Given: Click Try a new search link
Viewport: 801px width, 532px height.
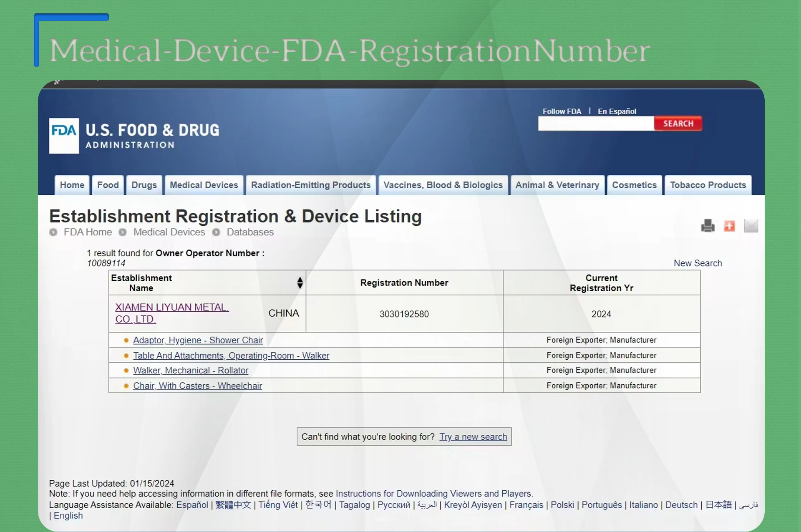Looking at the screenshot, I should point(473,437).
